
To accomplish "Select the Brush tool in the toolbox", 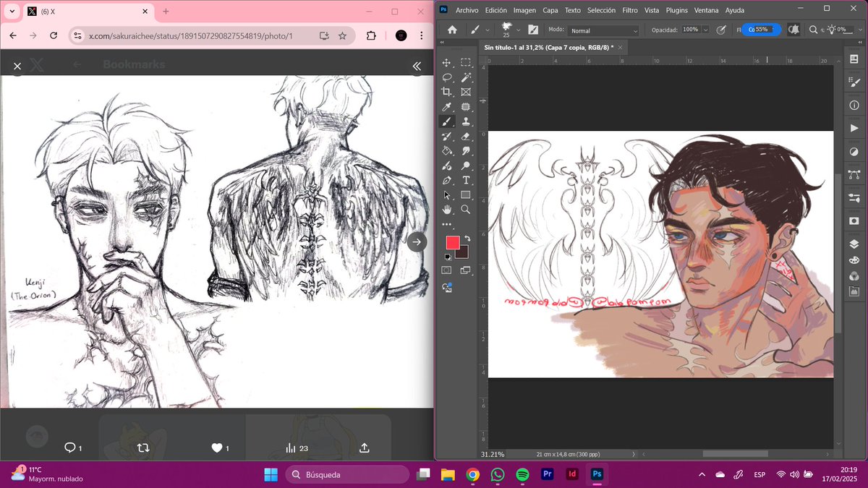I will (447, 121).
